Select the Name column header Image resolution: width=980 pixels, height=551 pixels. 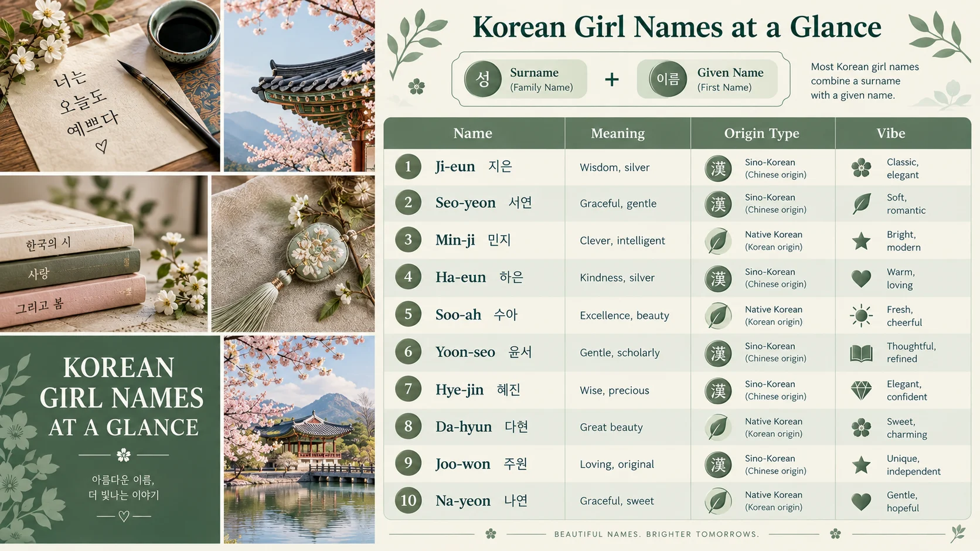point(474,133)
